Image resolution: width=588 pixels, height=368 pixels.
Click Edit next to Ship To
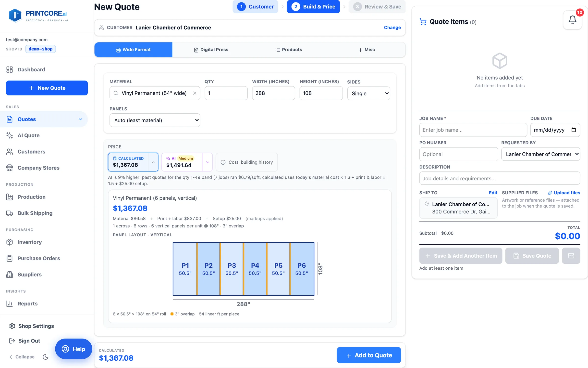[x=493, y=193]
